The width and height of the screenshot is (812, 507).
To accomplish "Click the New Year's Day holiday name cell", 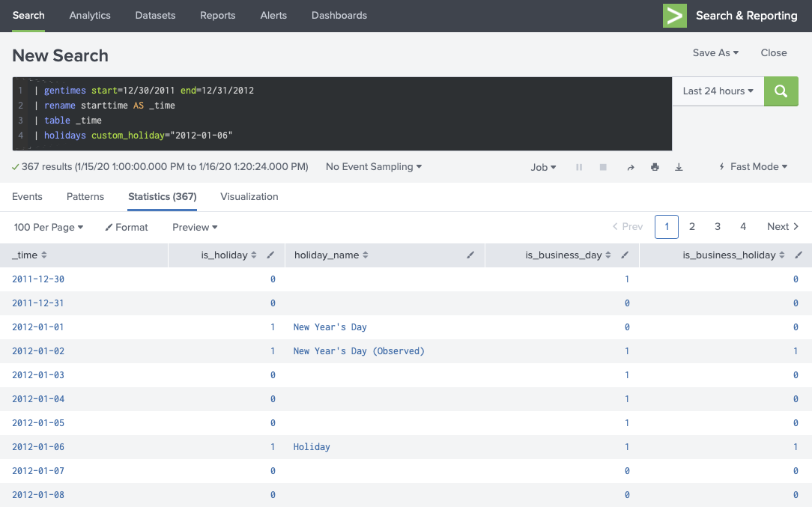I will pos(330,327).
